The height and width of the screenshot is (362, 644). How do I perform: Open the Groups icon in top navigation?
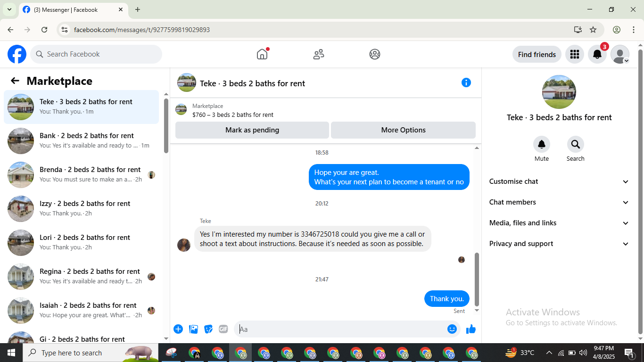(375, 54)
